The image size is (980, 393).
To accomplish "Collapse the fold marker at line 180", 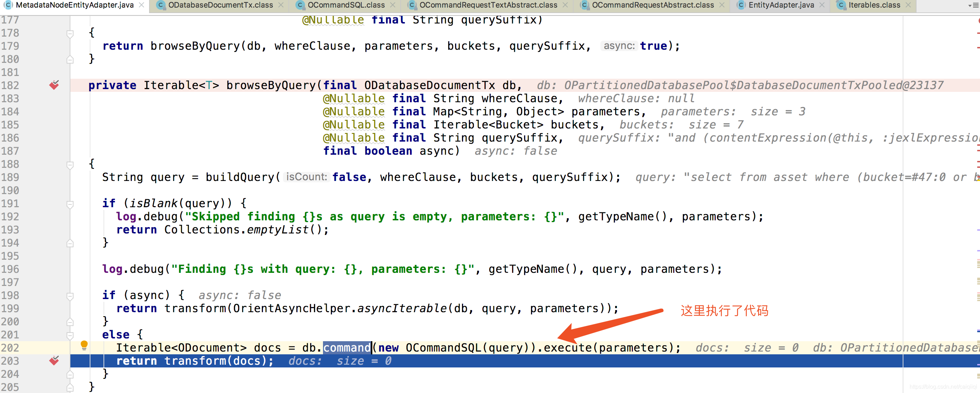I will 70,59.
